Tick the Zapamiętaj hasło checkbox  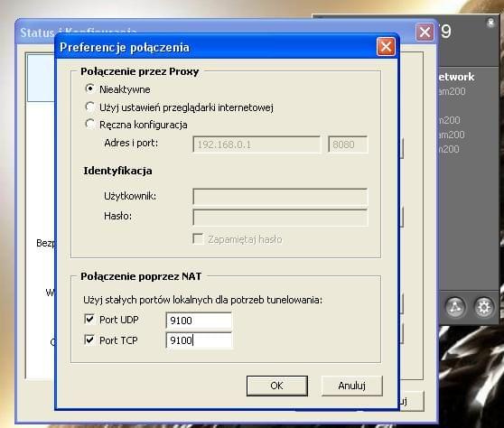(198, 238)
